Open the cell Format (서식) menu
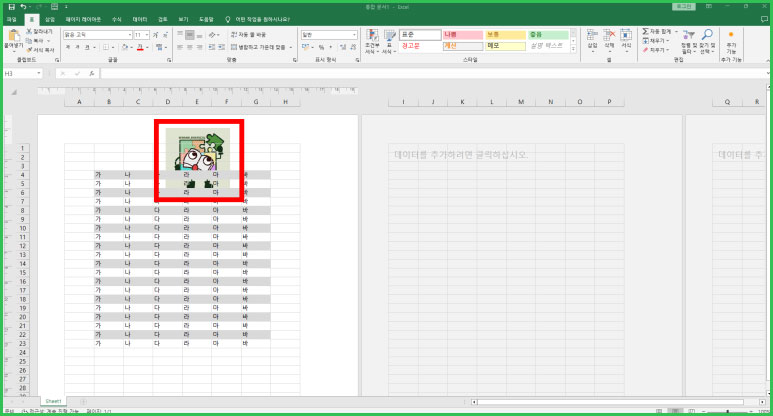The image size is (773, 416). pos(626,41)
